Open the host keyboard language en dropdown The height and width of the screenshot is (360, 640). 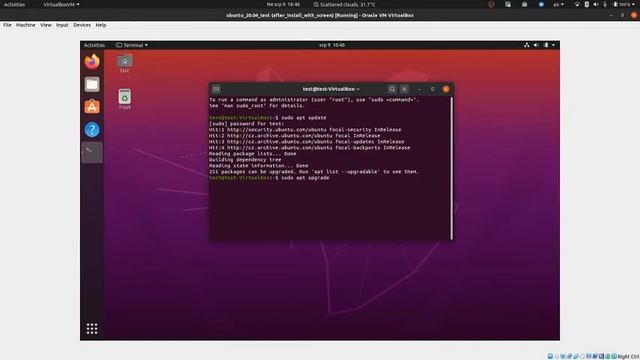pyautogui.click(x=558, y=4)
